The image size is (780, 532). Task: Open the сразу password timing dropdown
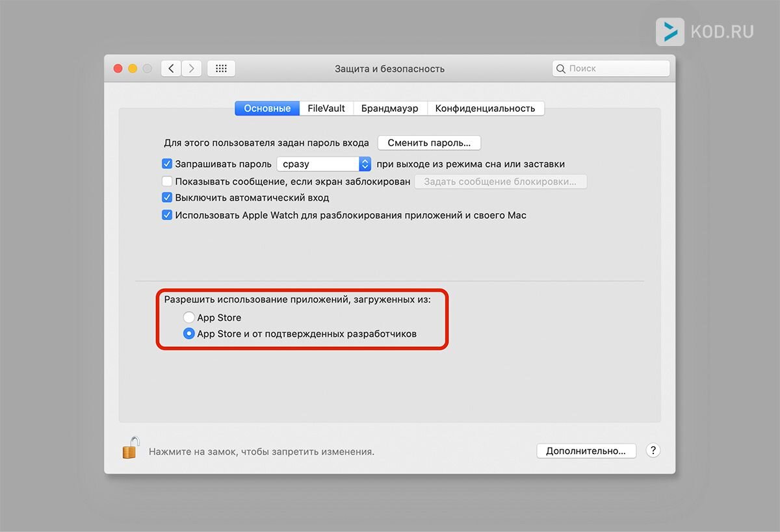(x=323, y=164)
